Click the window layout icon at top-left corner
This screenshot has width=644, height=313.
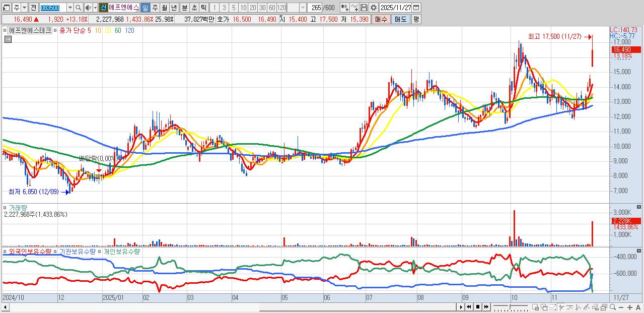pyautogui.click(x=7, y=8)
